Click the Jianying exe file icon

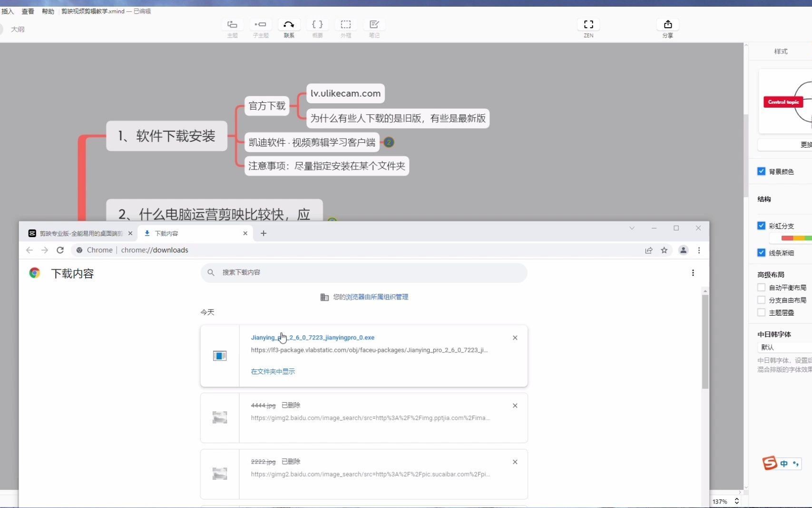pos(220,356)
